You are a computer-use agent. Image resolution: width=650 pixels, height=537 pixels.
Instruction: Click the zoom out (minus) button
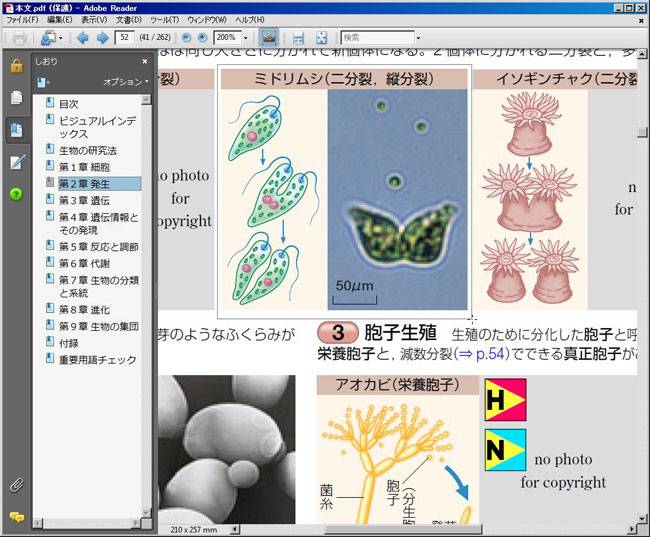pyautogui.click(x=187, y=37)
